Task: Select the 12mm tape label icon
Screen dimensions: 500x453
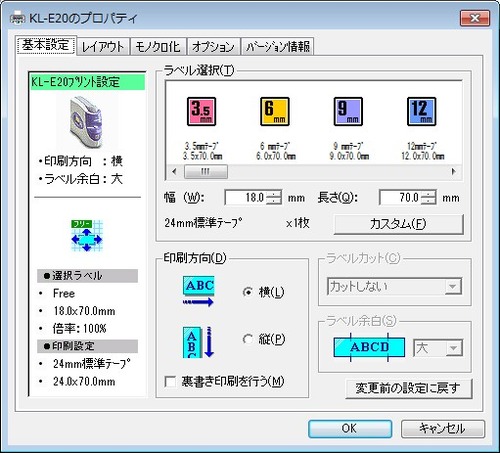Action: click(422, 111)
